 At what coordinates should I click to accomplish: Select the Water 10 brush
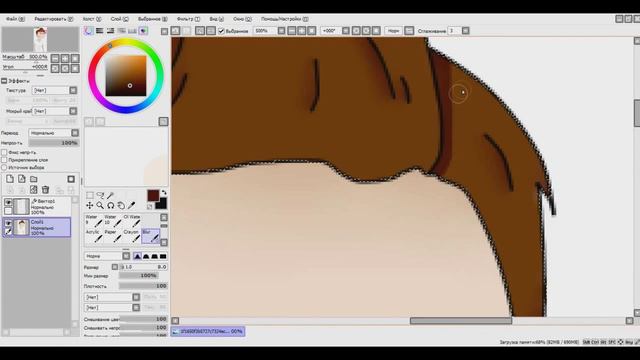tap(113, 221)
